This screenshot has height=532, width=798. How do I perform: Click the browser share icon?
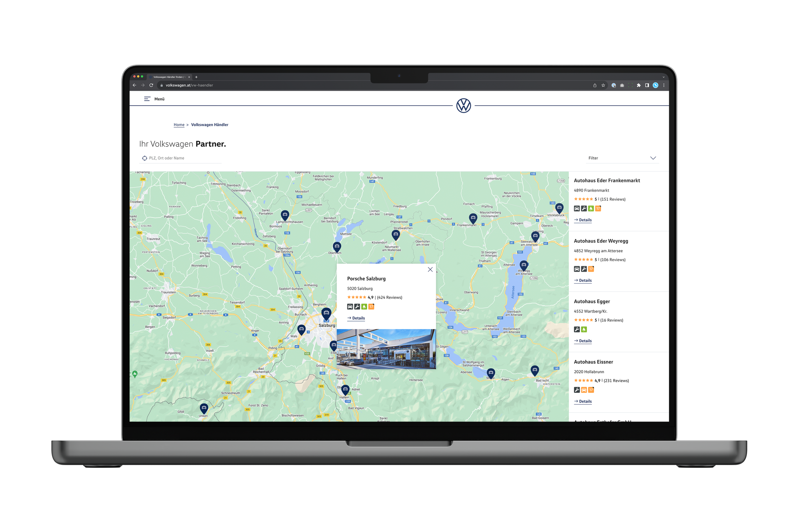coord(594,85)
